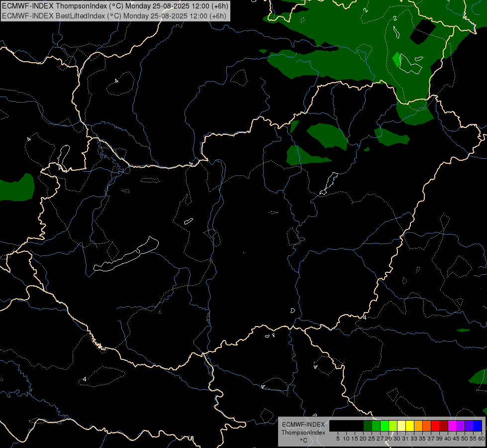487x448 pixels.
Task: Click the dark red 39-40 legend swatch
Action: (444, 426)
